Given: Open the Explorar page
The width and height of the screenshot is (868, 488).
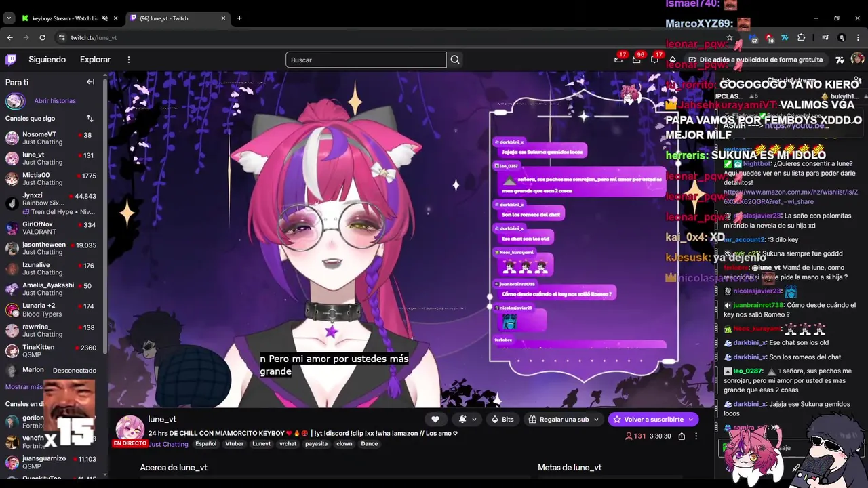Looking at the screenshot, I should click(95, 60).
